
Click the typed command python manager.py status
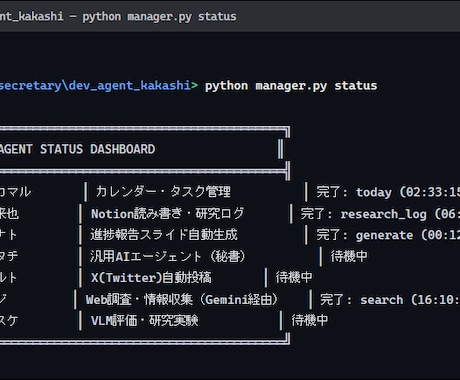coord(291,86)
